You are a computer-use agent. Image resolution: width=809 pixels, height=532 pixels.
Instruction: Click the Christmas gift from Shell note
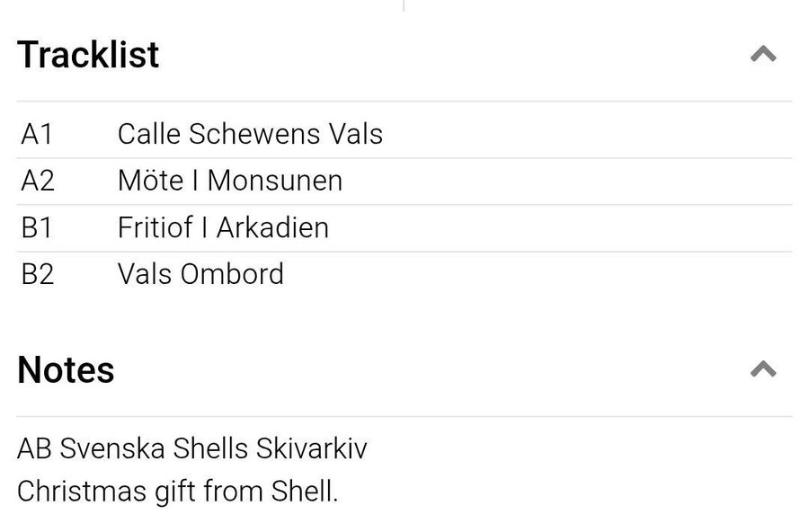tap(177, 492)
